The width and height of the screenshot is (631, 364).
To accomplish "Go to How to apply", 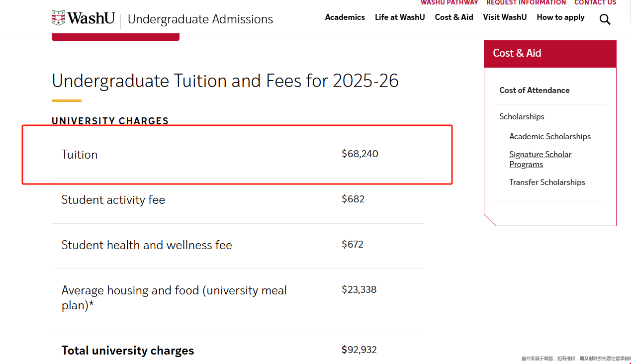I will coord(560,17).
